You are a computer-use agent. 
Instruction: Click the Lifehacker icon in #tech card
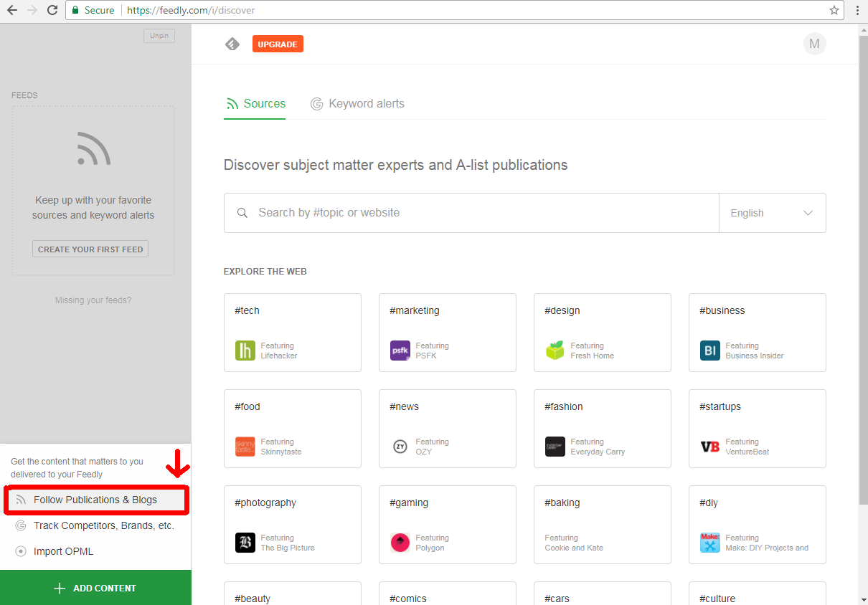[x=245, y=351]
